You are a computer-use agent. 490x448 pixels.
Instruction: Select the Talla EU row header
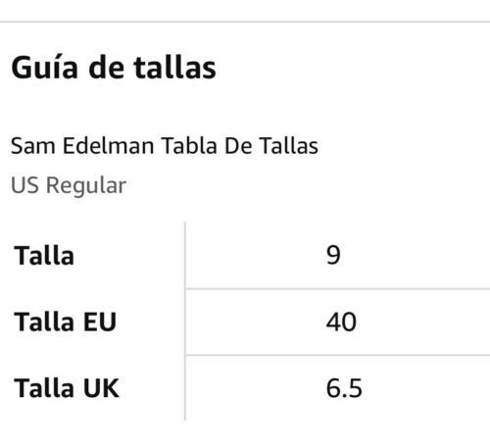[x=65, y=322]
